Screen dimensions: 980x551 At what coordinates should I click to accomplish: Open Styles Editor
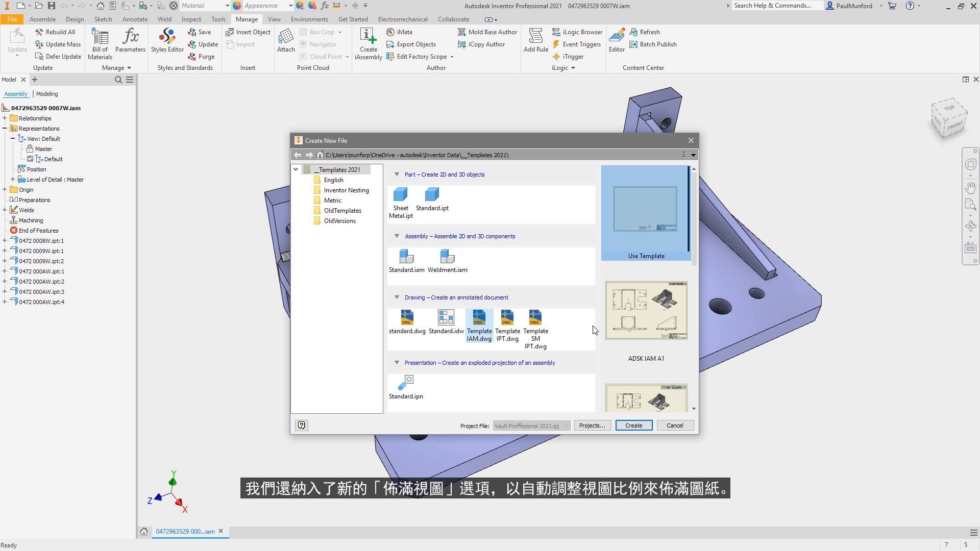tap(167, 41)
